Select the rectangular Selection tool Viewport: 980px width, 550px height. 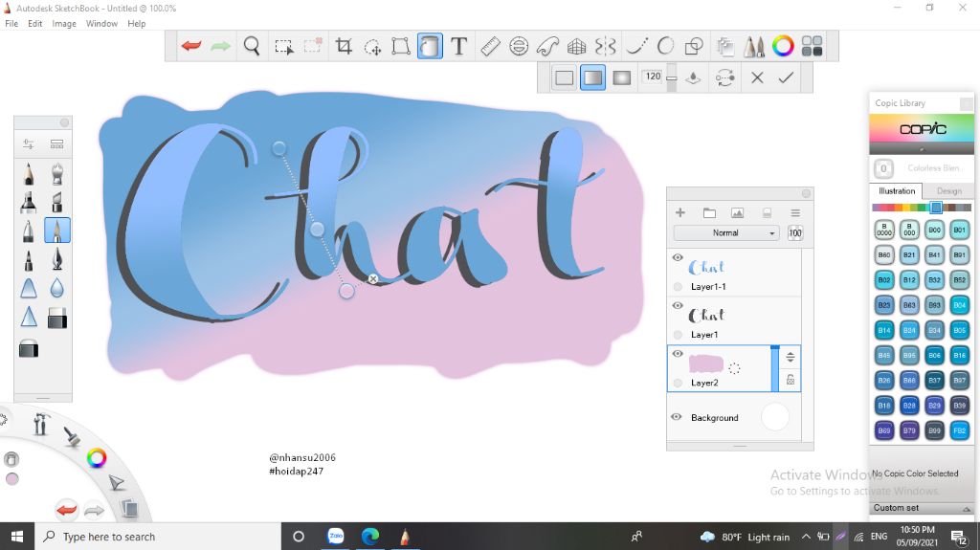pos(283,46)
